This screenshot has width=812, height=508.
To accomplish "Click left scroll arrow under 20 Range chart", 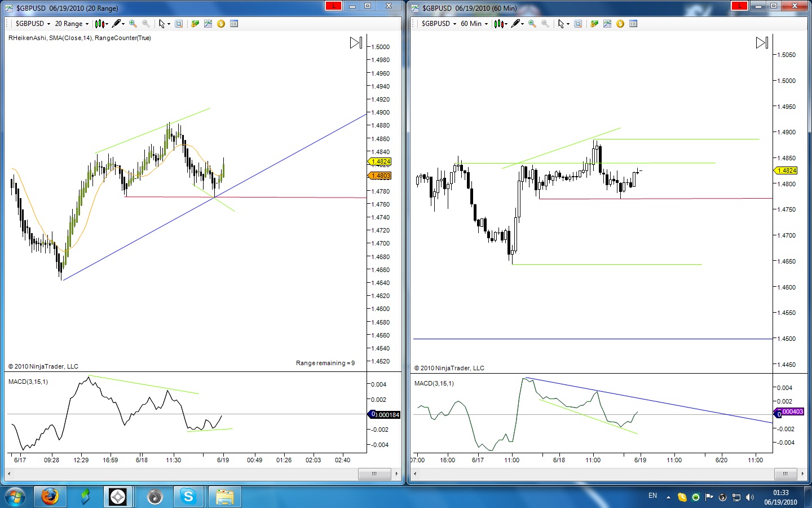I will [9, 474].
